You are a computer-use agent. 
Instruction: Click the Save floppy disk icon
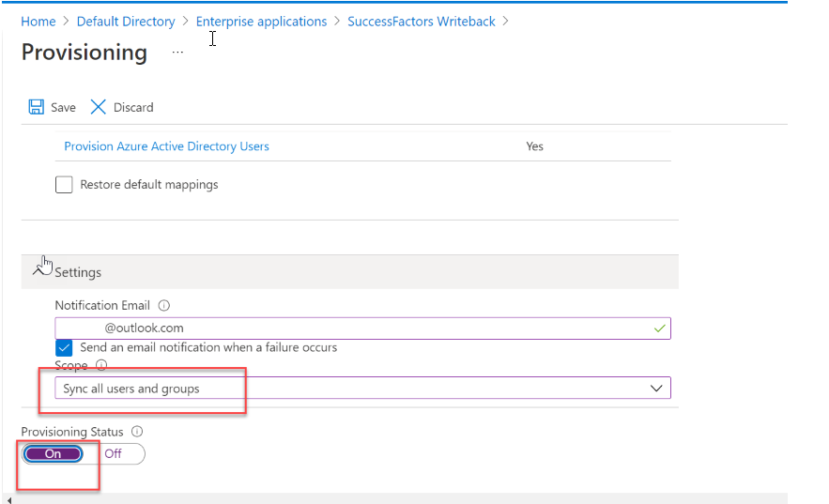tap(36, 107)
